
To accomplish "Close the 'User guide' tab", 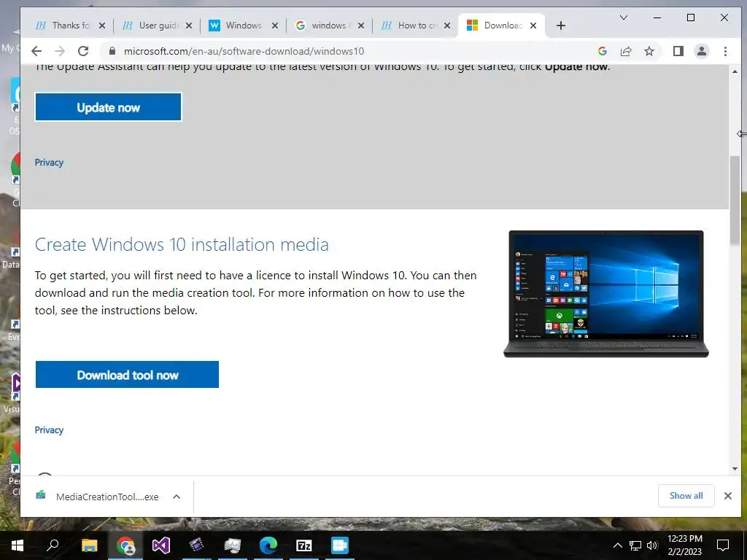I will tap(189, 26).
